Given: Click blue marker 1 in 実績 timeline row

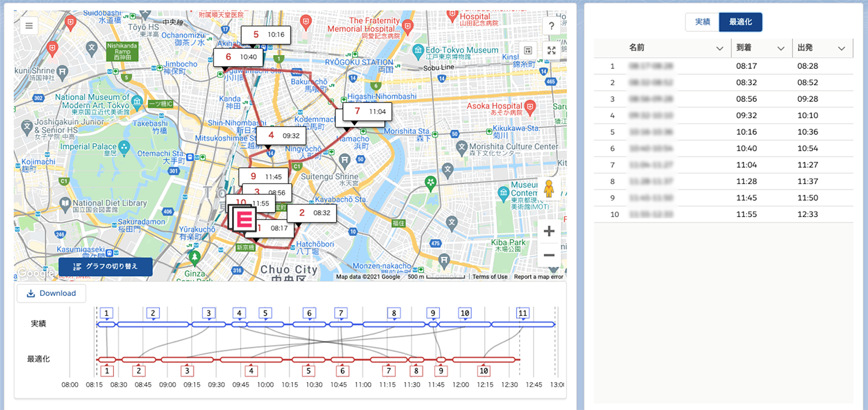Looking at the screenshot, I should 106,313.
